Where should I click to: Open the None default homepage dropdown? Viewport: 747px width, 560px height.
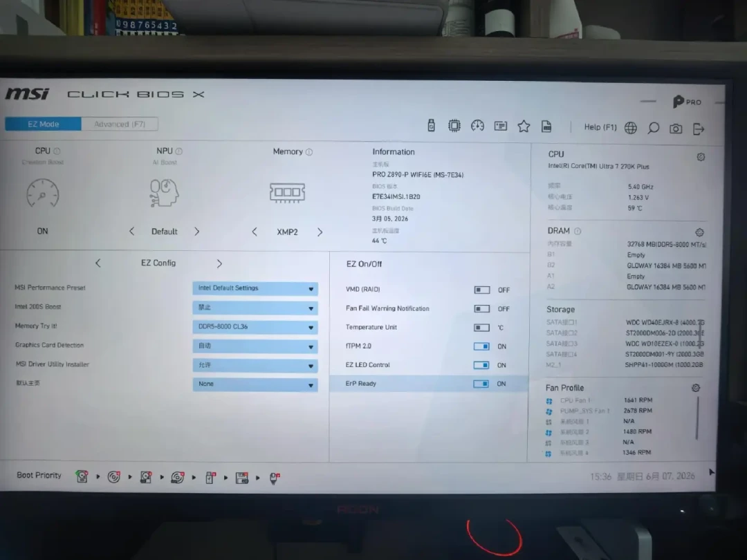coord(255,384)
